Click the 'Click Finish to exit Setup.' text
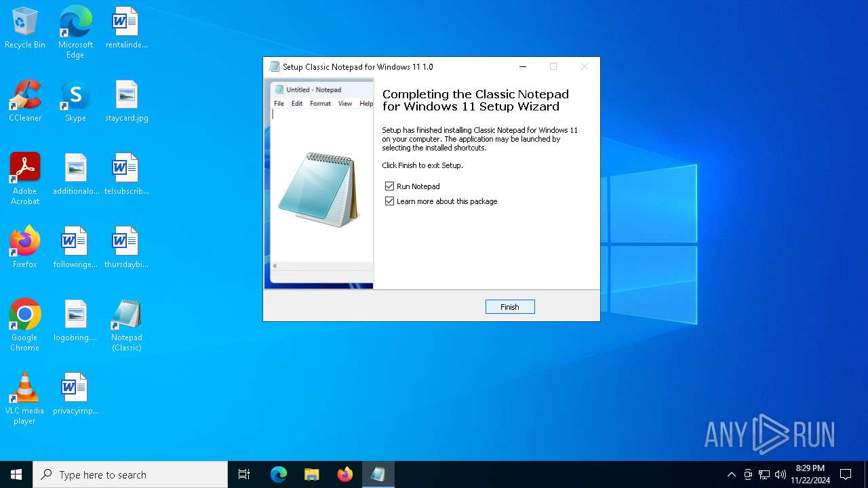 (422, 165)
